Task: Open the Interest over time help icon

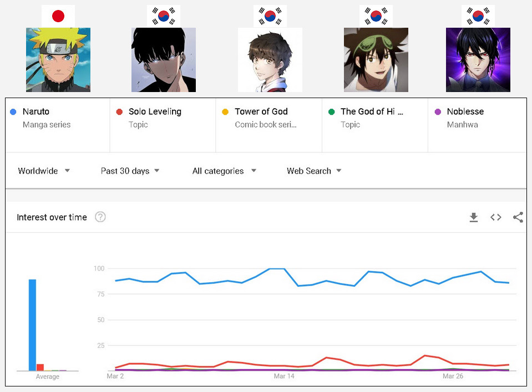Action: click(100, 217)
